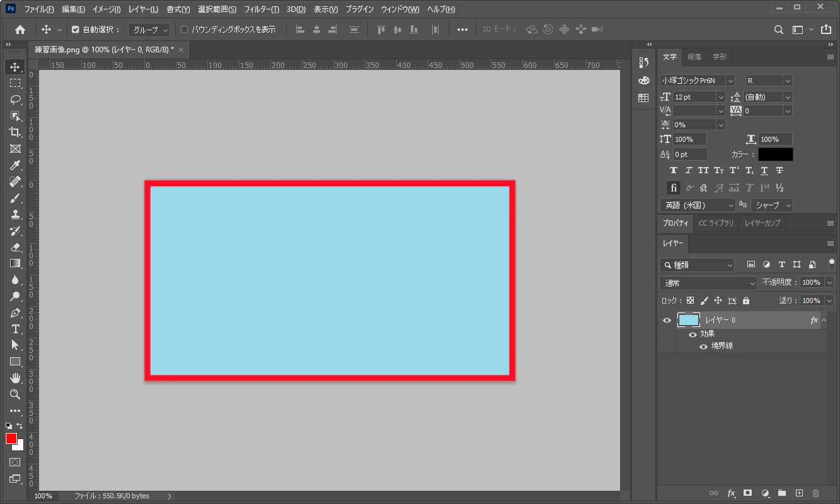Open the search icon at top right
The image size is (840, 504).
pos(779,30)
